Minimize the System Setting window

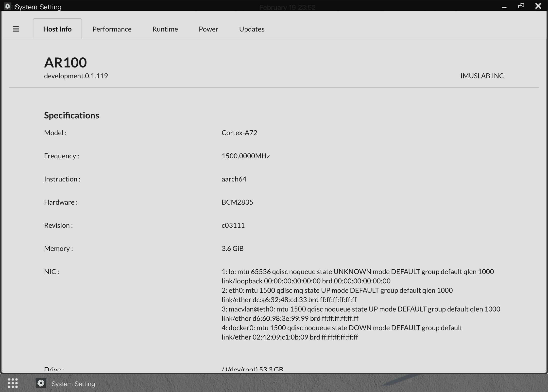coord(504,7)
